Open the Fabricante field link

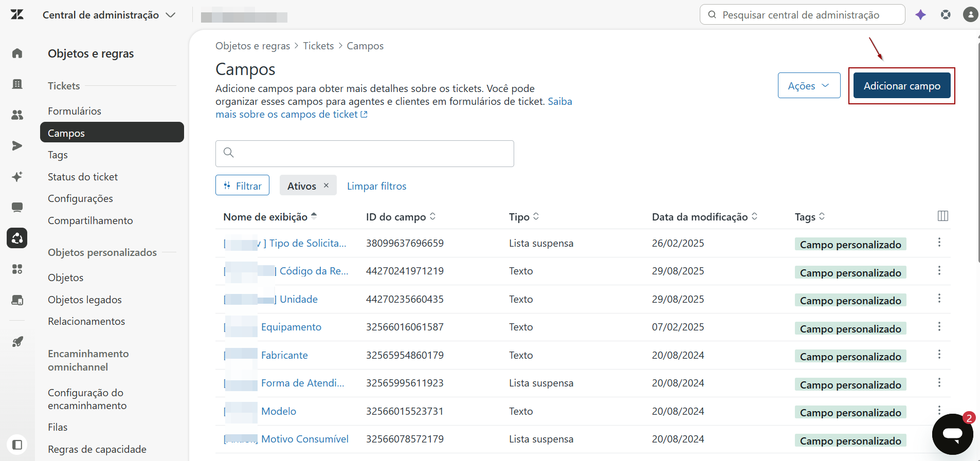pos(284,355)
